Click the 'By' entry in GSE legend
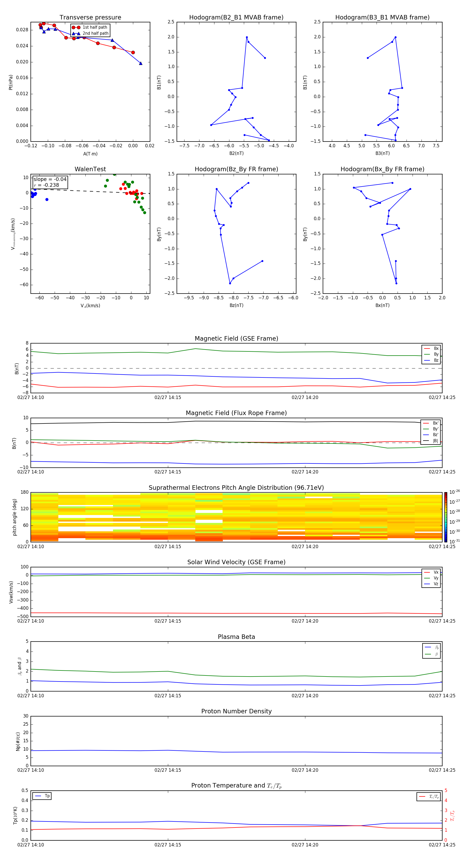This screenshot has height=868, width=473. [x=431, y=354]
